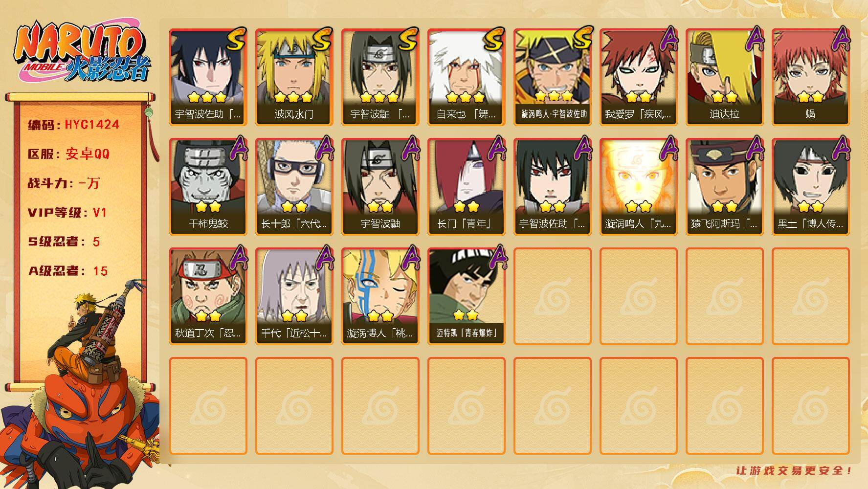Click the first empty slot after 迈特凯
This screenshot has height=489, width=868.
click(552, 296)
